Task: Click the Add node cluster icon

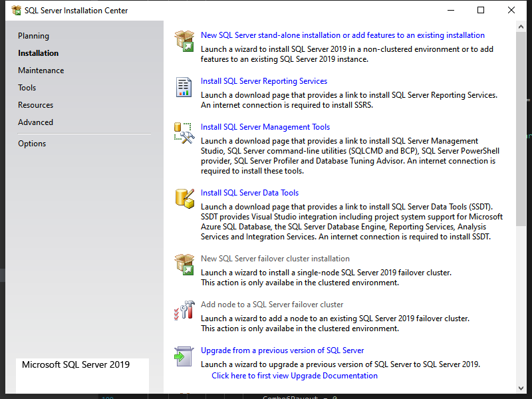Action: [x=184, y=310]
